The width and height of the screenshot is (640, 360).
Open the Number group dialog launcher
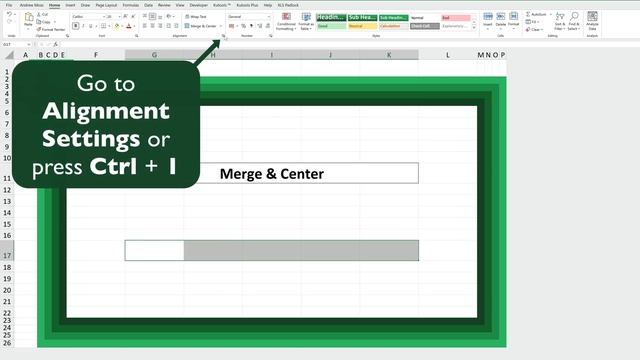[x=271, y=36]
